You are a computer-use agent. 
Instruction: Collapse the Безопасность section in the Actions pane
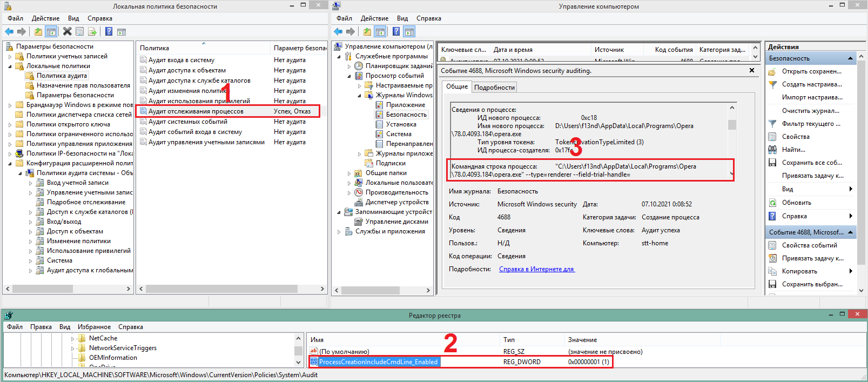coord(850,58)
